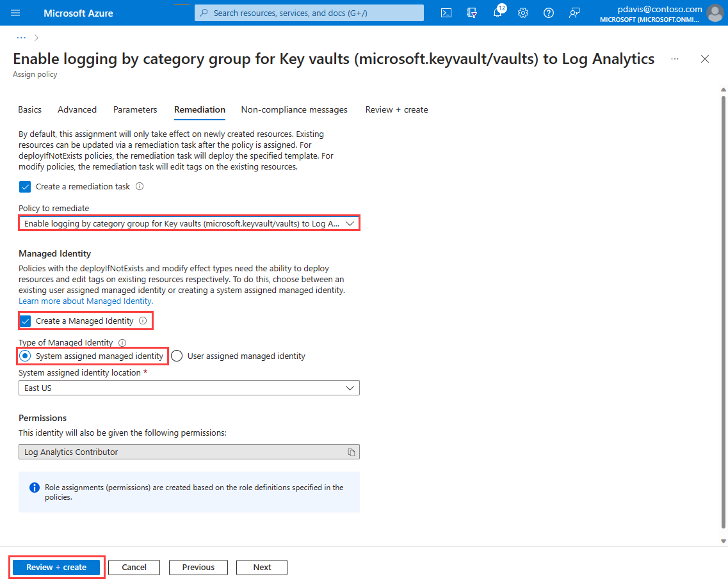Toggle the Create a remediation task checkbox
Screen dimensions: 728x588
[x=25, y=187]
